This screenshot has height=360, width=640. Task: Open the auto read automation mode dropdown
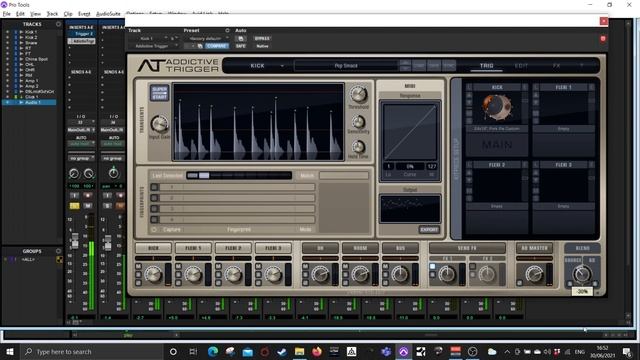pyautogui.click(x=81, y=144)
